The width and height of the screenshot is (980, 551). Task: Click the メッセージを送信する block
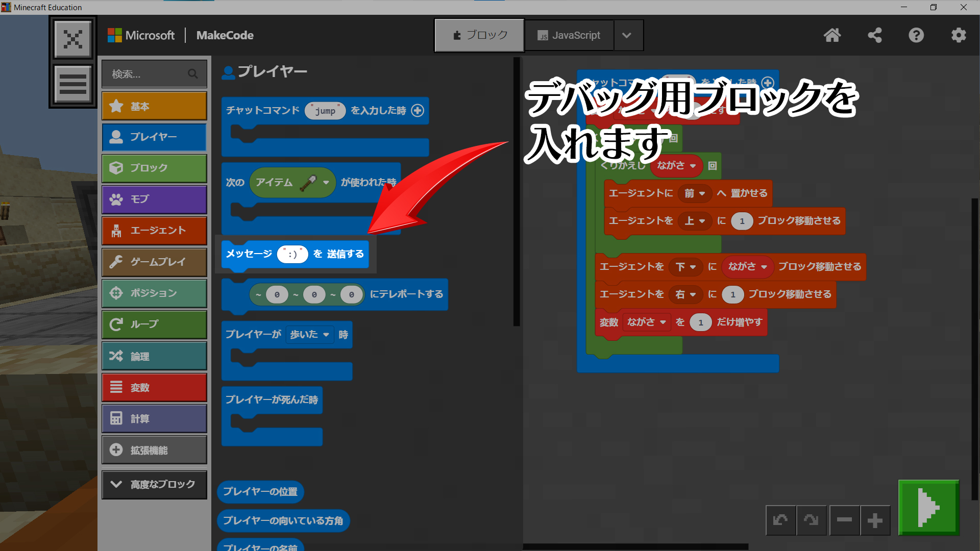[249, 254]
